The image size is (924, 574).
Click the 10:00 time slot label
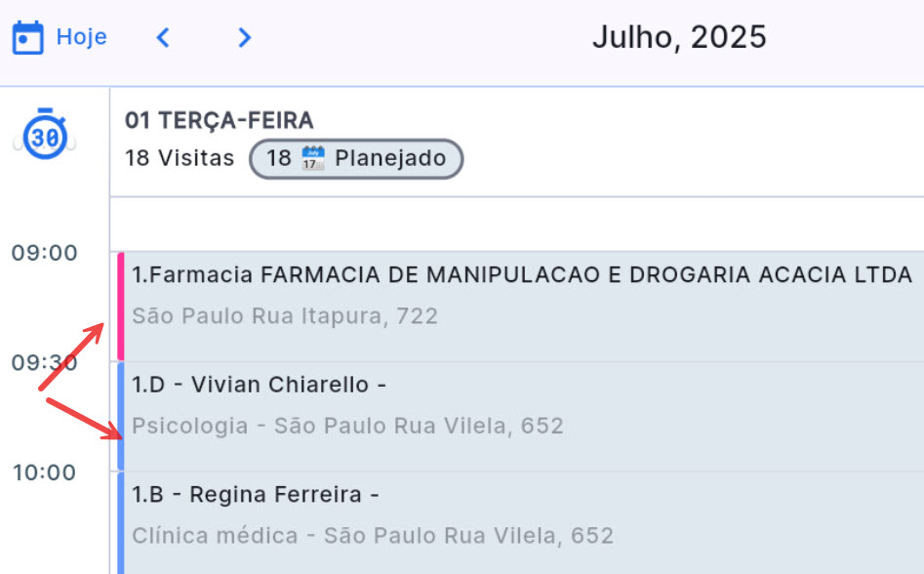coord(44,472)
